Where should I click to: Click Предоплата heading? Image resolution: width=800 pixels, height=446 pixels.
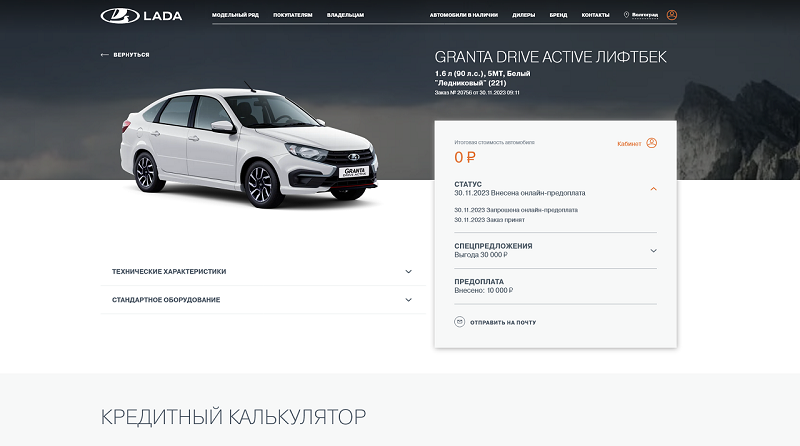[479, 282]
